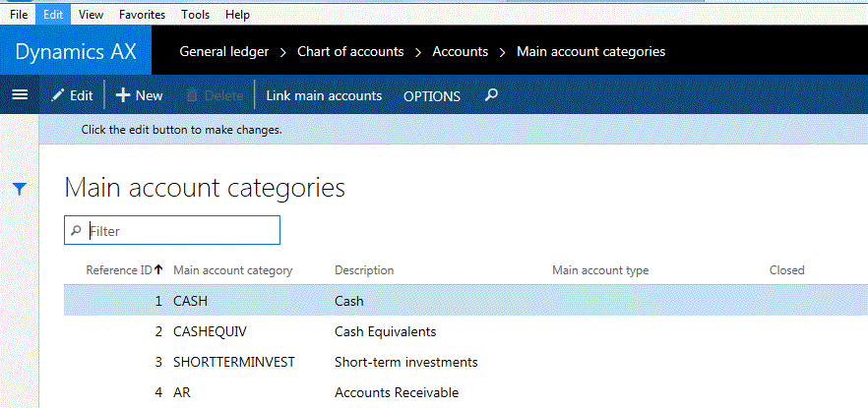Open the hamburger navigation menu

(x=19, y=95)
